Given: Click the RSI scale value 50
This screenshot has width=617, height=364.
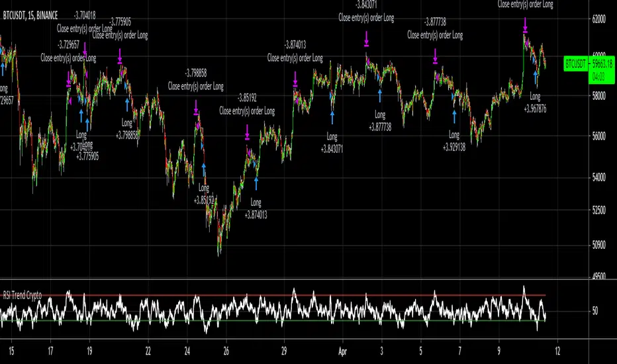Looking at the screenshot, I should [x=594, y=311].
